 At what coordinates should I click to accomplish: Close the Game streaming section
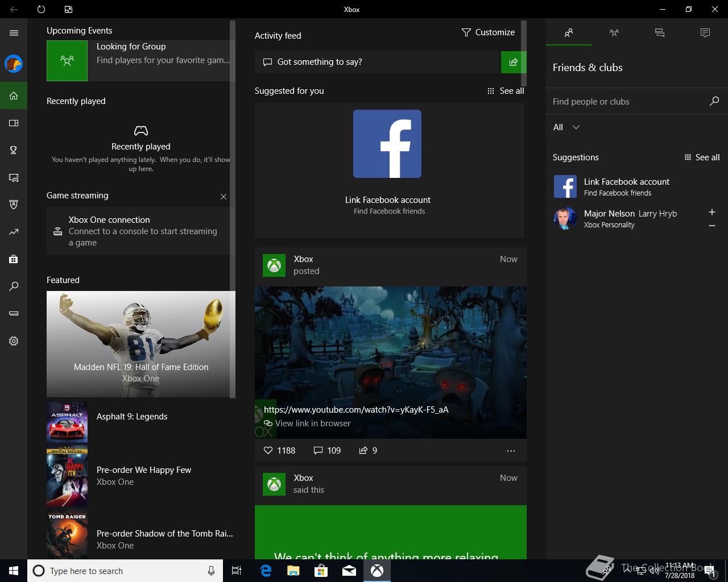pos(224,197)
